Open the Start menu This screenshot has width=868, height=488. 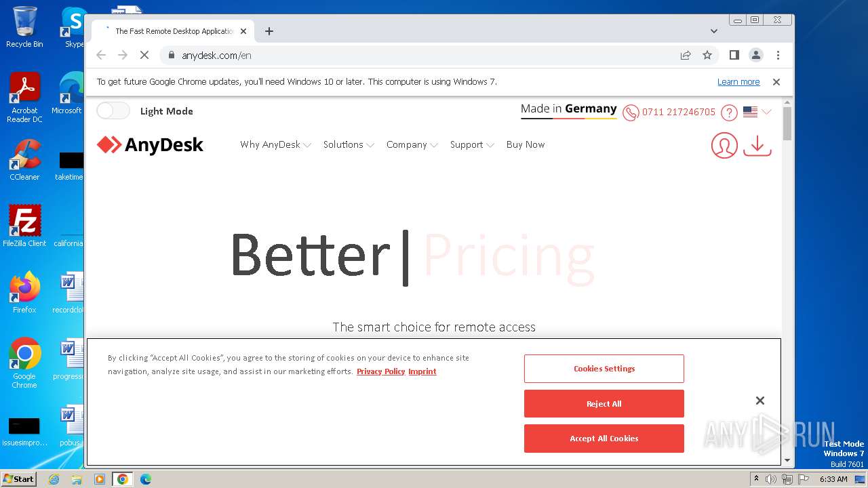[18, 479]
